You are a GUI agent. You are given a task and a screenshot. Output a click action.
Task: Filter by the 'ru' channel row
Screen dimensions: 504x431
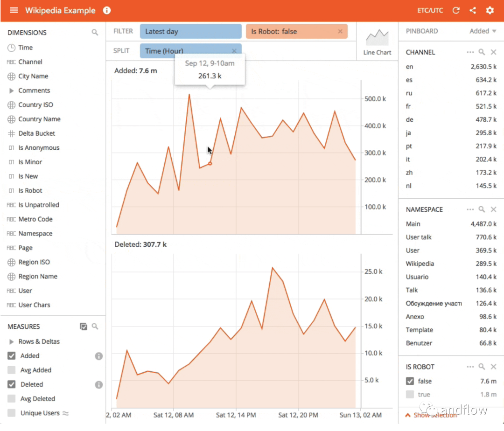click(x=451, y=93)
